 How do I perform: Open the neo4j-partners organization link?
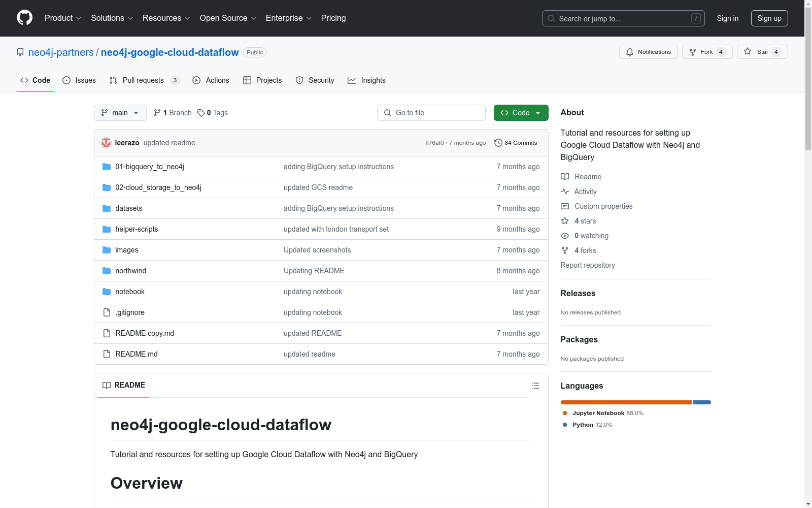61,52
